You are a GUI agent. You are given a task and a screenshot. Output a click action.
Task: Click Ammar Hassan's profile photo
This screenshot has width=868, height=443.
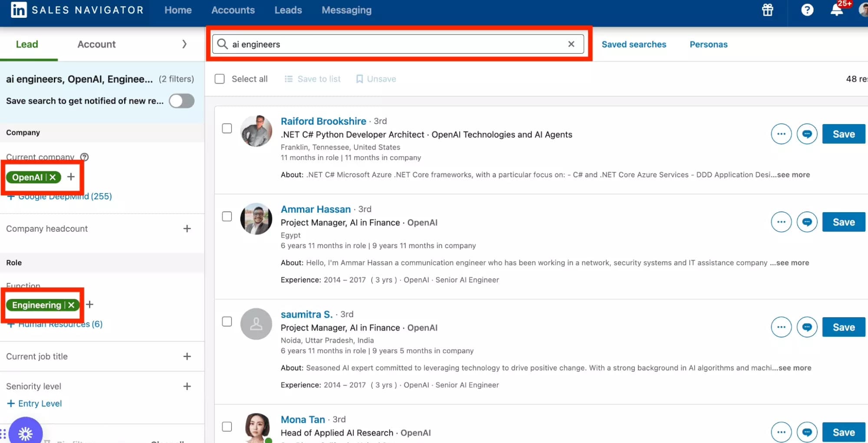click(256, 219)
